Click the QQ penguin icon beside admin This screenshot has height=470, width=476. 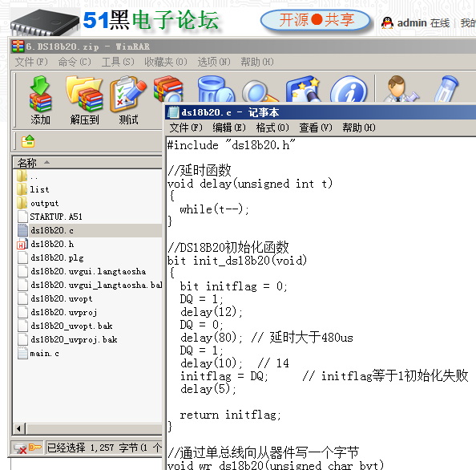387,22
